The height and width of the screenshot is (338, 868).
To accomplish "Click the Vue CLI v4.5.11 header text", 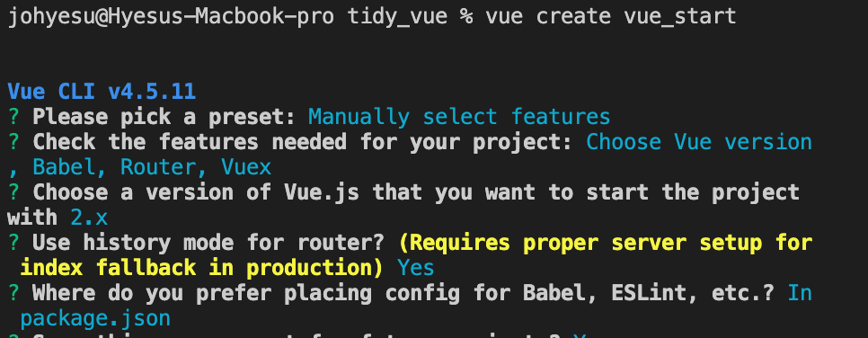I will [x=102, y=91].
